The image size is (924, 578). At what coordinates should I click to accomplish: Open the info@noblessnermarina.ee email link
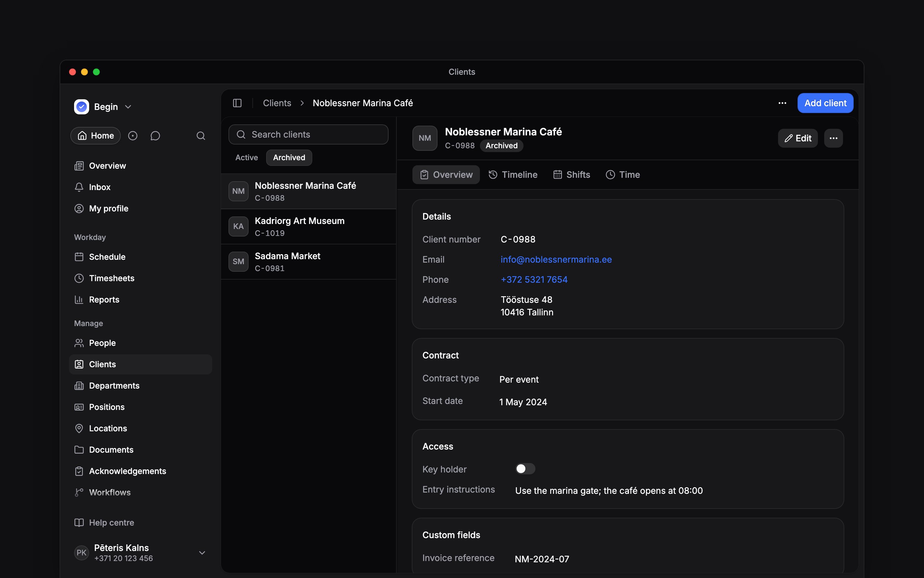pyautogui.click(x=556, y=259)
